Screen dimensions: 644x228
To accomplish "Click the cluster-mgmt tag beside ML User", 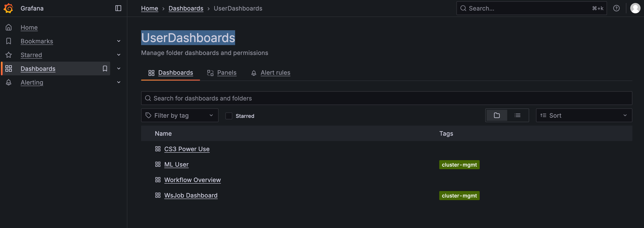I will (x=459, y=164).
